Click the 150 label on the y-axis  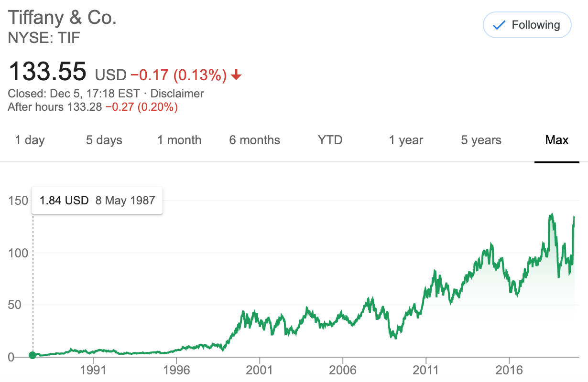[18, 201]
